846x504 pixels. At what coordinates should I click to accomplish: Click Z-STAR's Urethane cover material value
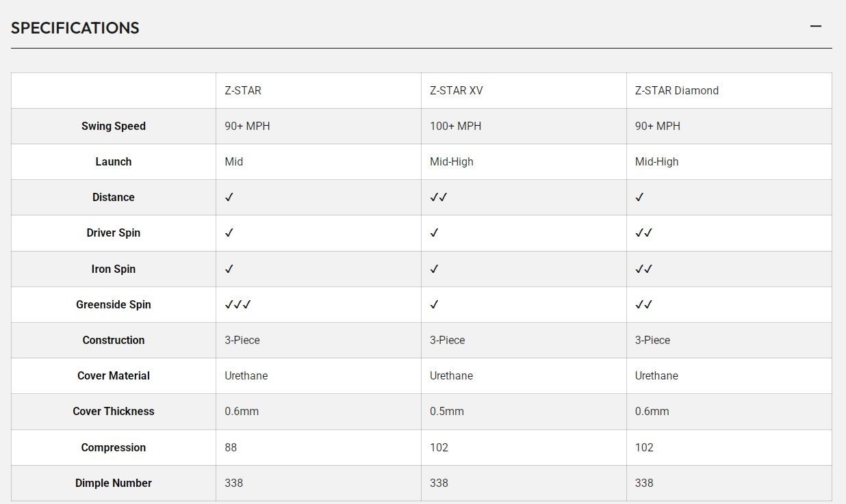(246, 375)
